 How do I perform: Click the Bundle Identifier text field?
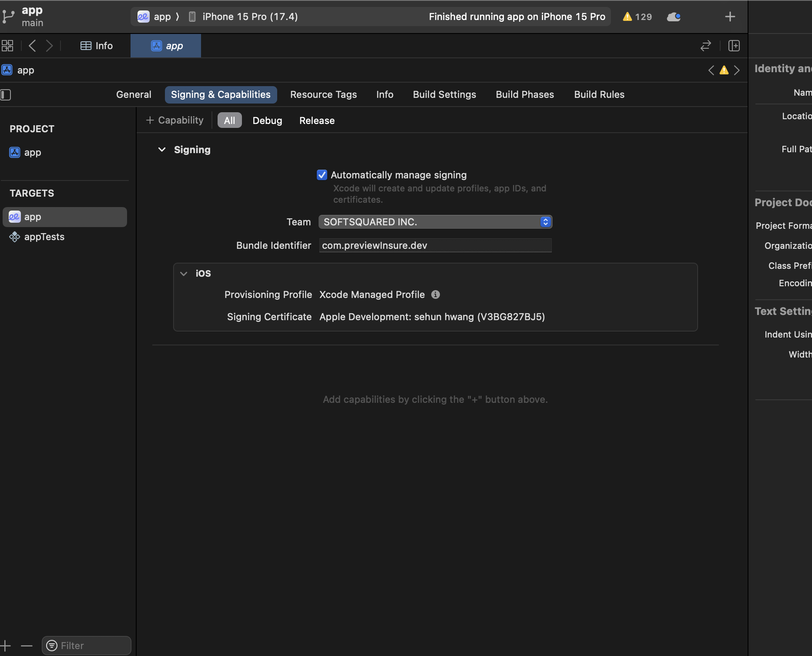[x=435, y=245]
